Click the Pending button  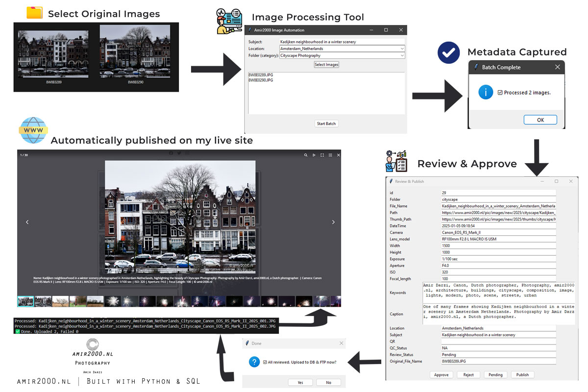click(x=495, y=375)
